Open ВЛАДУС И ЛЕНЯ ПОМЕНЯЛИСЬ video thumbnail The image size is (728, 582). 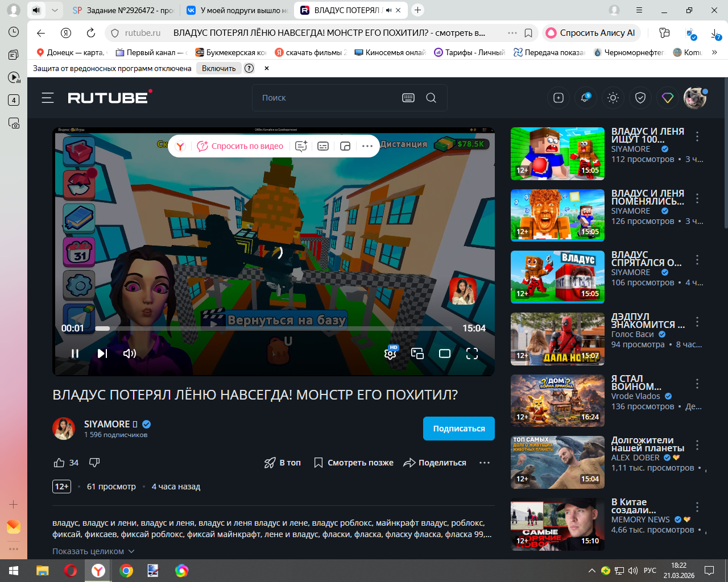pyautogui.click(x=557, y=215)
